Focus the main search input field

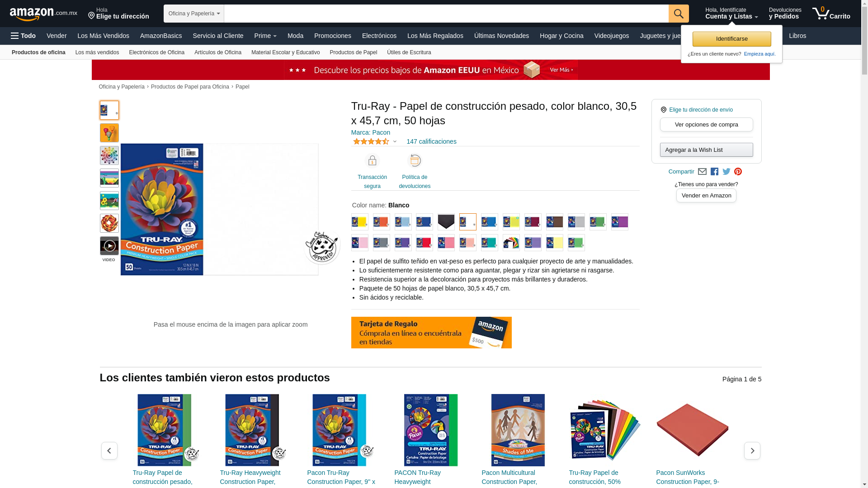tap(446, 14)
